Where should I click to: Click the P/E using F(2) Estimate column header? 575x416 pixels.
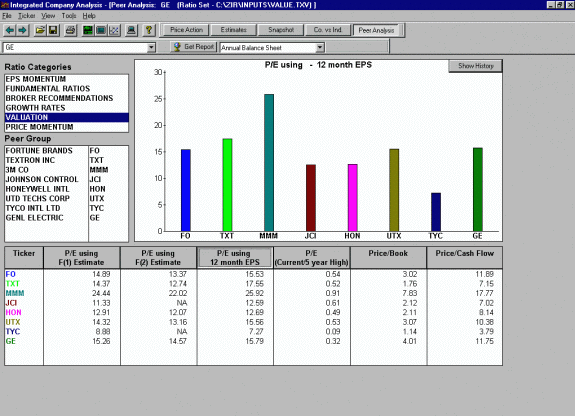158,258
